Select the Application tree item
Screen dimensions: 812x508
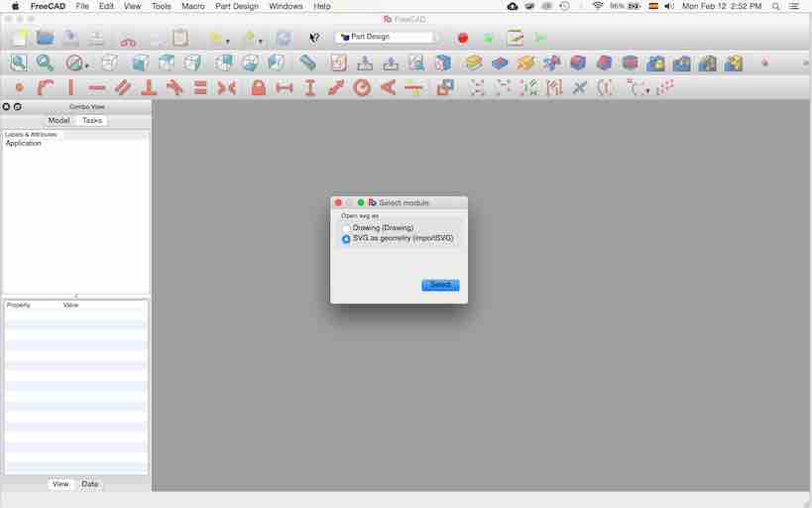[x=24, y=144]
